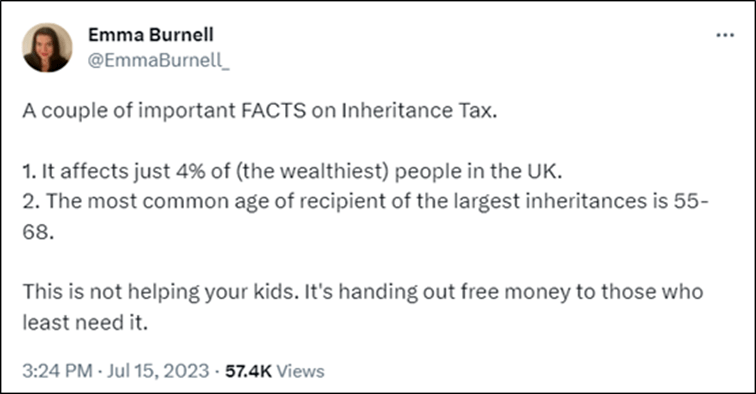Image resolution: width=756 pixels, height=394 pixels.
Task: View the 57.4K Views count
Action: pos(275,371)
